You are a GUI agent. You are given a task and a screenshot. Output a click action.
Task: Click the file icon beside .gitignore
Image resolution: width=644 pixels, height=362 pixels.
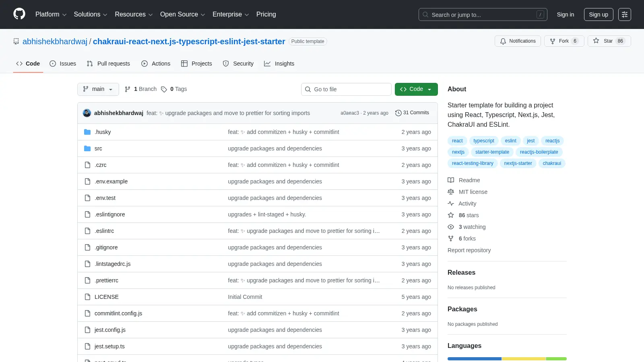[87, 247]
